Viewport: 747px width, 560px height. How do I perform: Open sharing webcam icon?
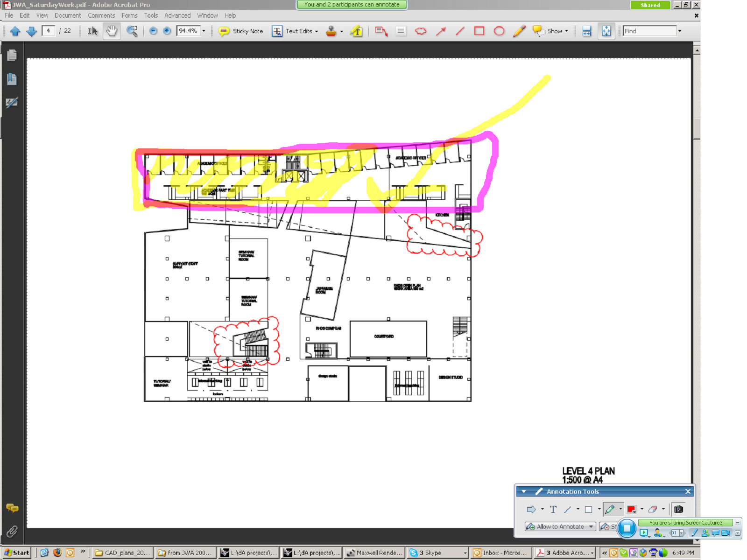726,532
